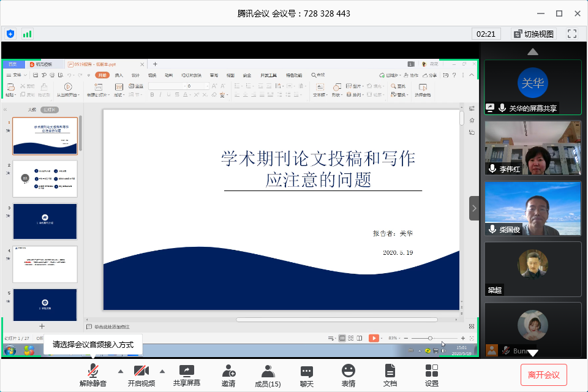Image resolution: width=588 pixels, height=392 pixels.
Task: Open the 邀请 invite icon
Action: [x=228, y=375]
